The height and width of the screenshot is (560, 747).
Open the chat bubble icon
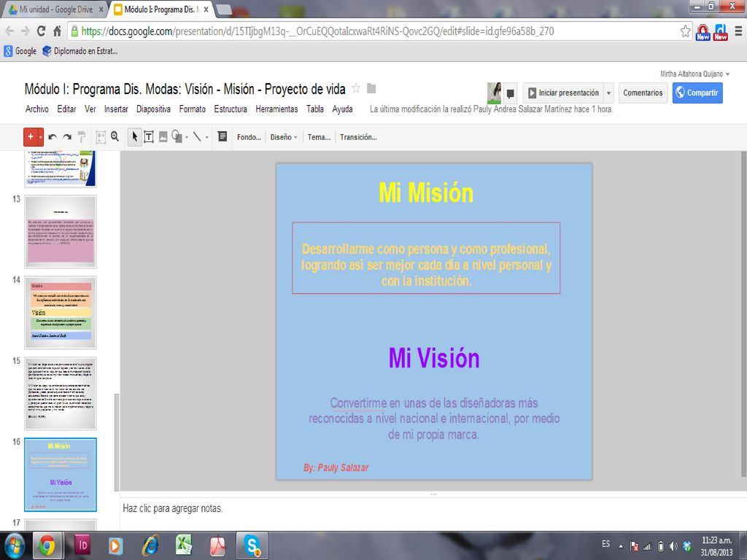(x=510, y=93)
